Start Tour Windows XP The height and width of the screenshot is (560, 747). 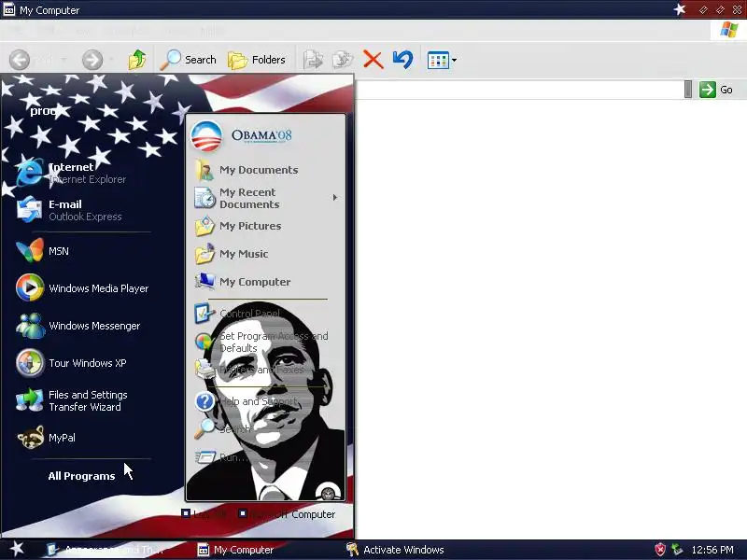(72, 363)
